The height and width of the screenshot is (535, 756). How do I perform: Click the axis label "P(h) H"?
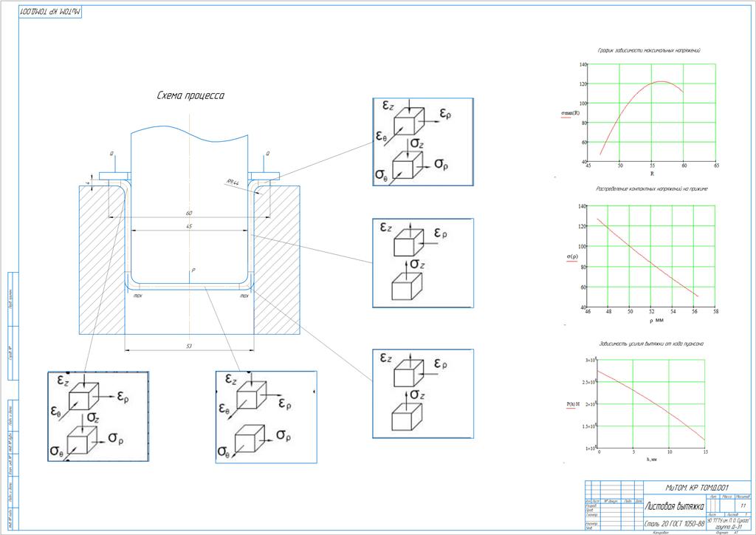click(x=573, y=403)
